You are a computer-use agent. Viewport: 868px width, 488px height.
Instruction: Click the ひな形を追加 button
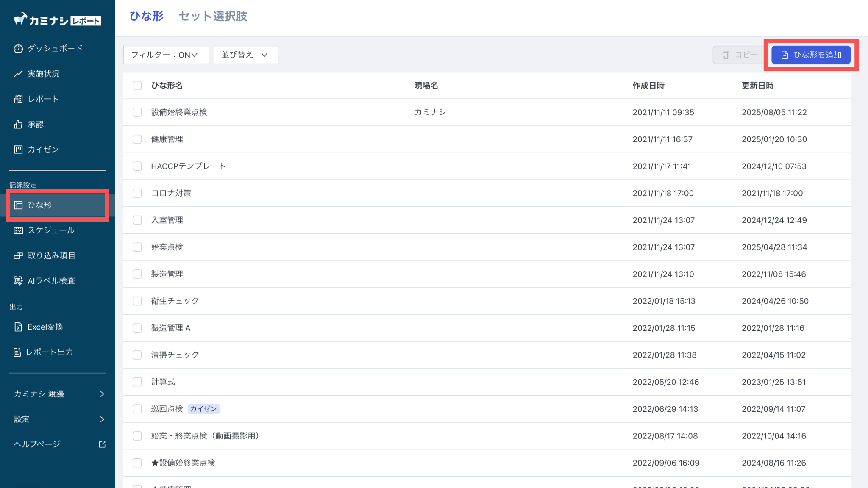pos(810,55)
